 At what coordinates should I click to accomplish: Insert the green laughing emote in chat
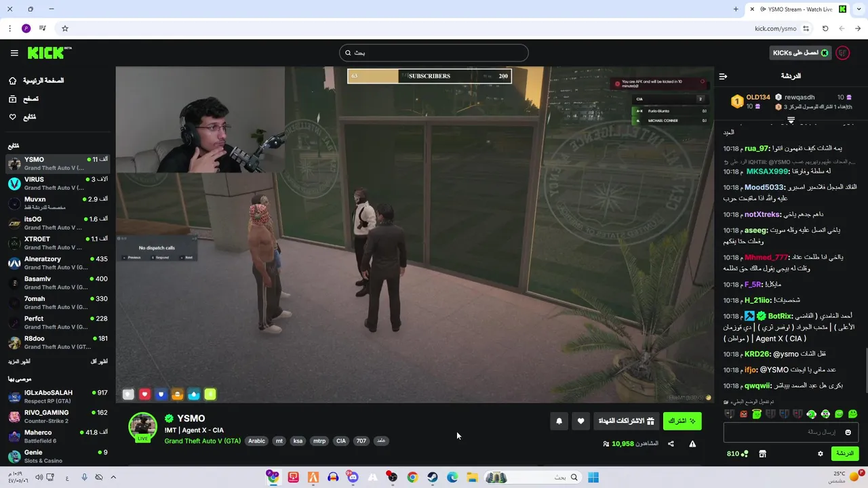tap(839, 414)
